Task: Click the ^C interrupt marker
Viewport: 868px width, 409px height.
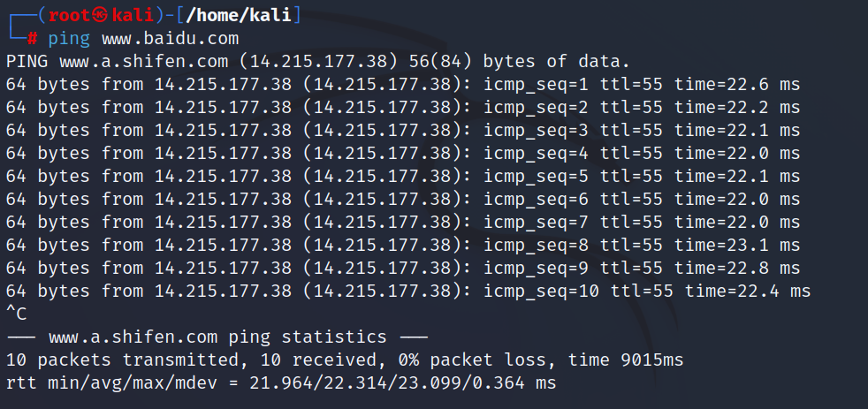Action: (x=16, y=314)
